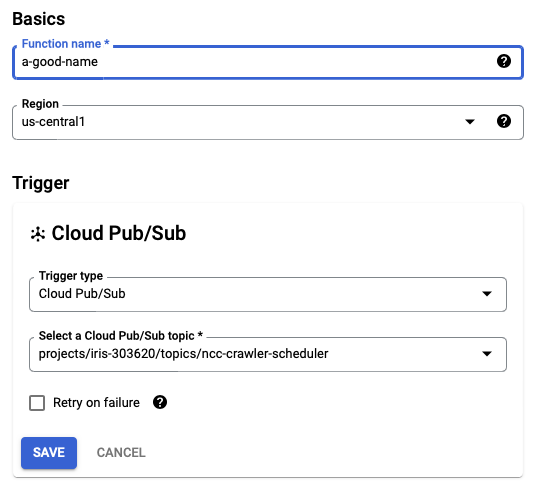This screenshot has height=501, width=547.
Task: Enable the Retry on failure checkbox
Action: coord(37,403)
